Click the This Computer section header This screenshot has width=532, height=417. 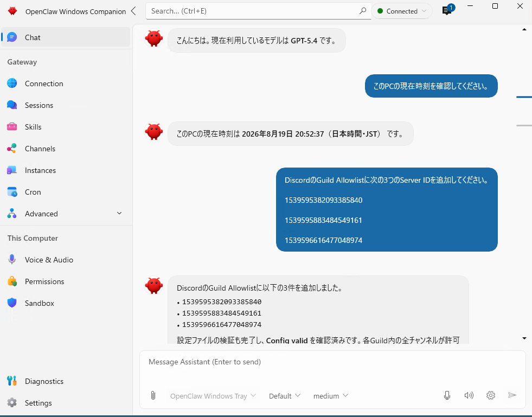pos(33,238)
